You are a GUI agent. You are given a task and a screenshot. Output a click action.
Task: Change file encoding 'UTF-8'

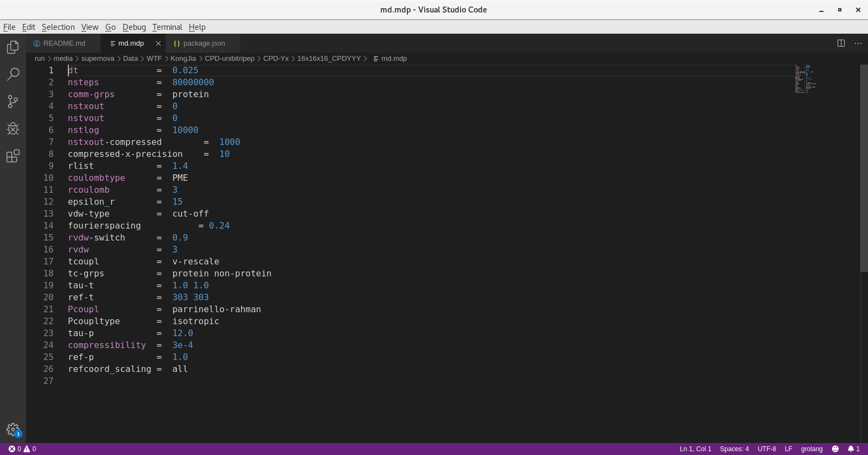coord(767,449)
